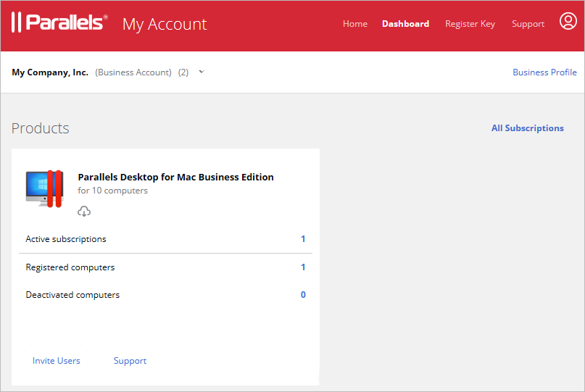Open the deactivated computers count

point(303,295)
